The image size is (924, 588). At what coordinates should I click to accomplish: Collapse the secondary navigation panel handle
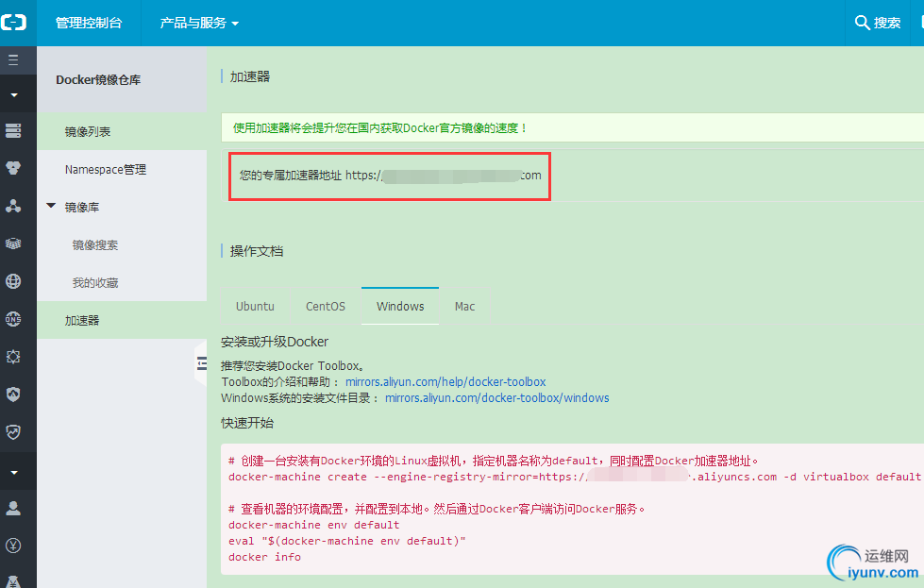201,363
